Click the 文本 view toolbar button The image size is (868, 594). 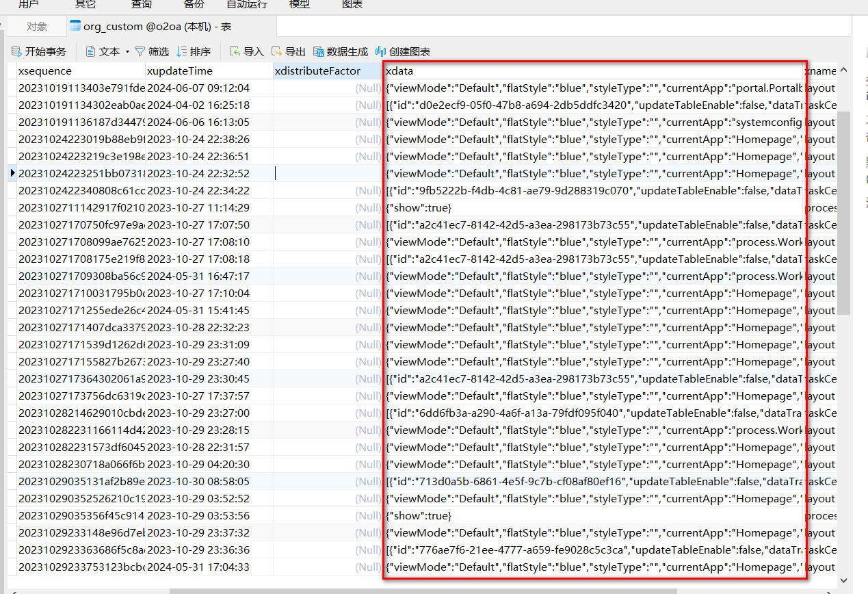[x=103, y=51]
